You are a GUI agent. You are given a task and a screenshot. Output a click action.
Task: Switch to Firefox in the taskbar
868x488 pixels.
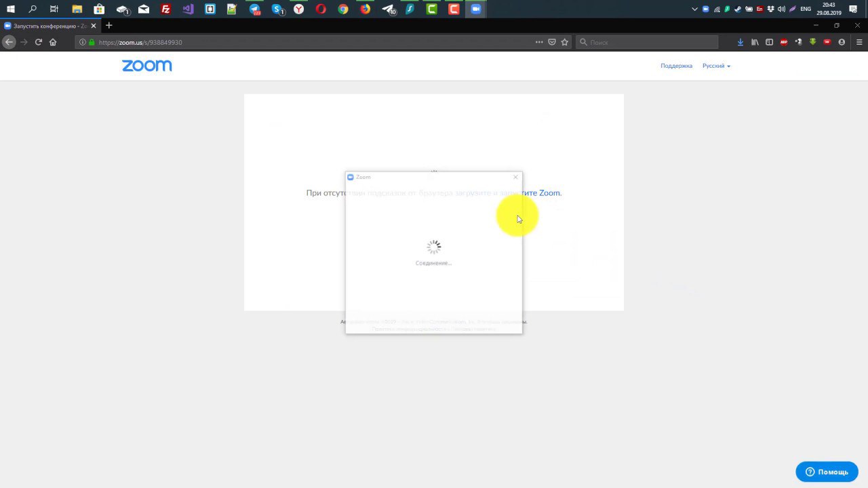click(366, 9)
